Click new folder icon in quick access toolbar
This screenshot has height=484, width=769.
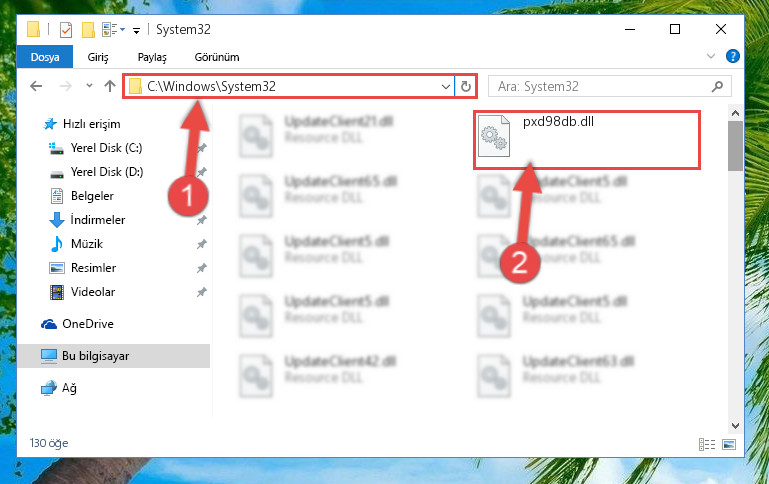(88, 30)
